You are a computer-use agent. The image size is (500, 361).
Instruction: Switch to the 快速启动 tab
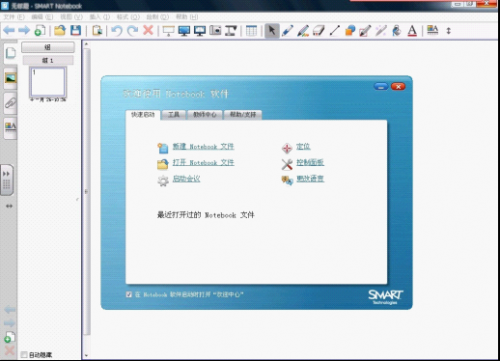pos(143,115)
